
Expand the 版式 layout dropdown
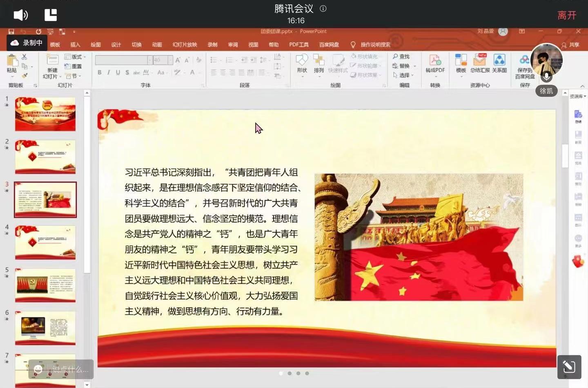pyautogui.click(x=76, y=57)
